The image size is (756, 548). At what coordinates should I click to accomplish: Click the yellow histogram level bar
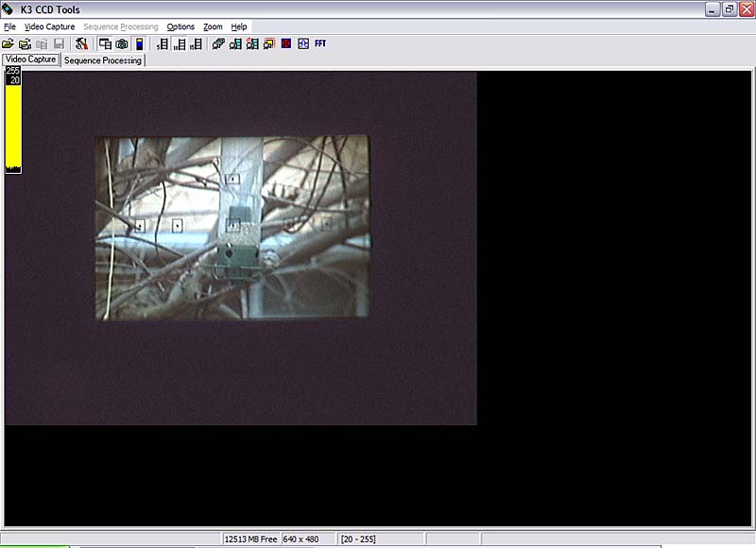tap(13, 128)
